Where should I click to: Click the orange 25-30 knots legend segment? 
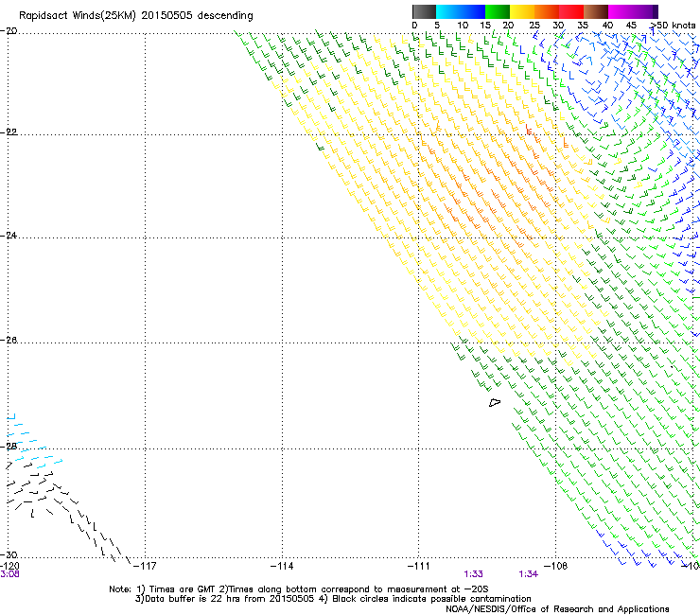pyautogui.click(x=547, y=11)
